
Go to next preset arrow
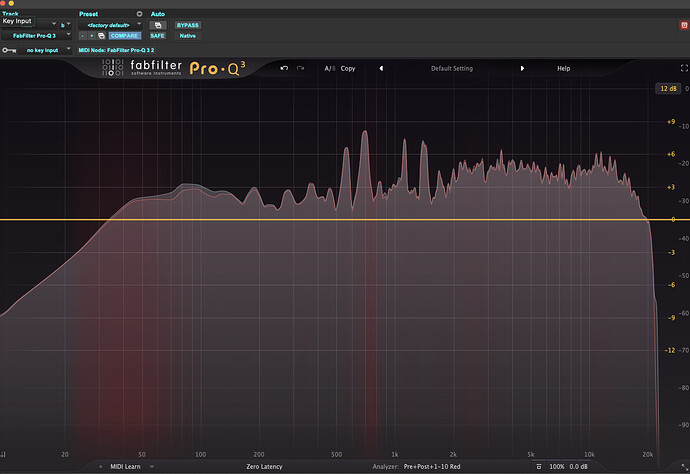pyautogui.click(x=522, y=68)
